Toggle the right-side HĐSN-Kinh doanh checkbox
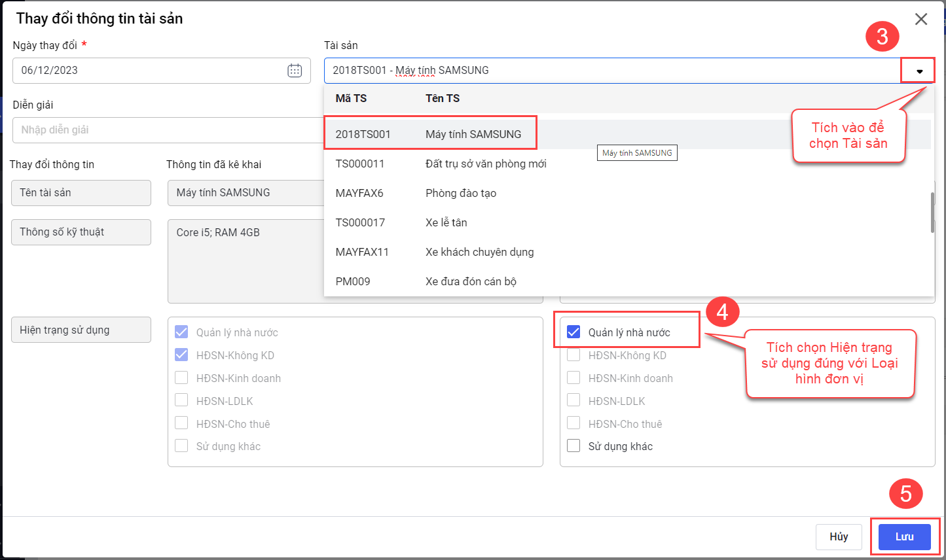 (573, 378)
